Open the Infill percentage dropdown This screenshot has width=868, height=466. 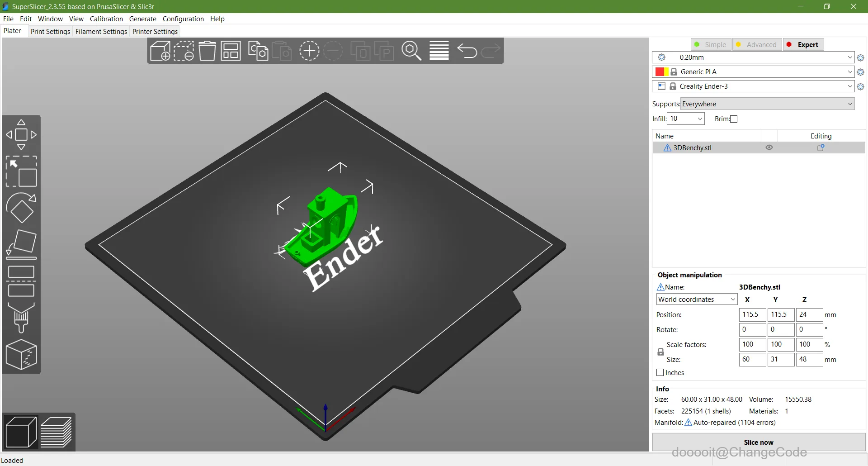coord(686,119)
